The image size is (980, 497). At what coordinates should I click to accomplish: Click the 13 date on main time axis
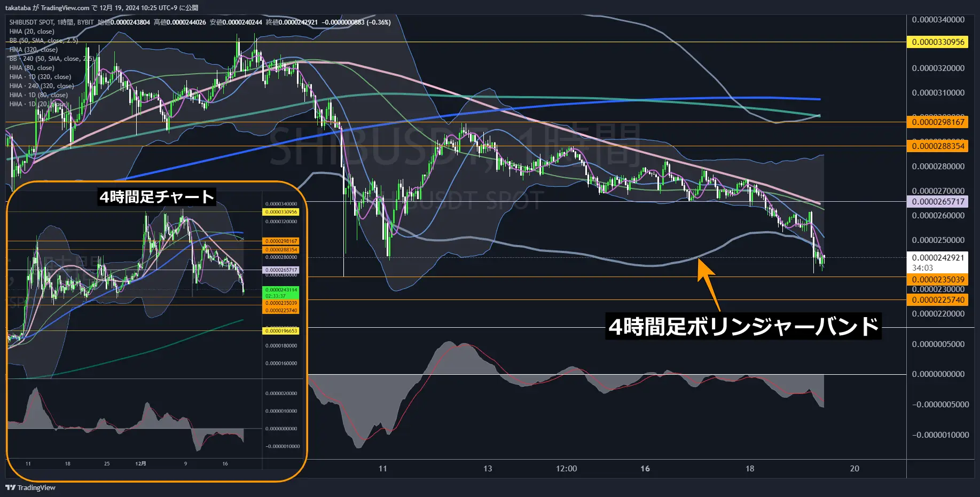click(488, 468)
